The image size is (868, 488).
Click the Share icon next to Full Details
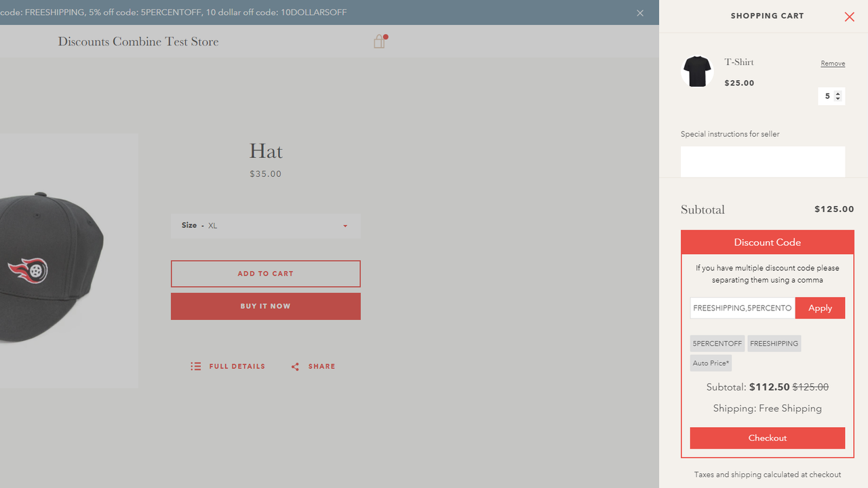tap(295, 366)
